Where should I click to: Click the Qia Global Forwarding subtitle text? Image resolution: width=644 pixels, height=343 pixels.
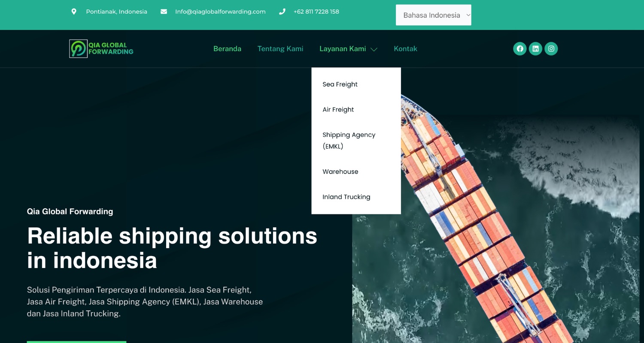coord(70,211)
